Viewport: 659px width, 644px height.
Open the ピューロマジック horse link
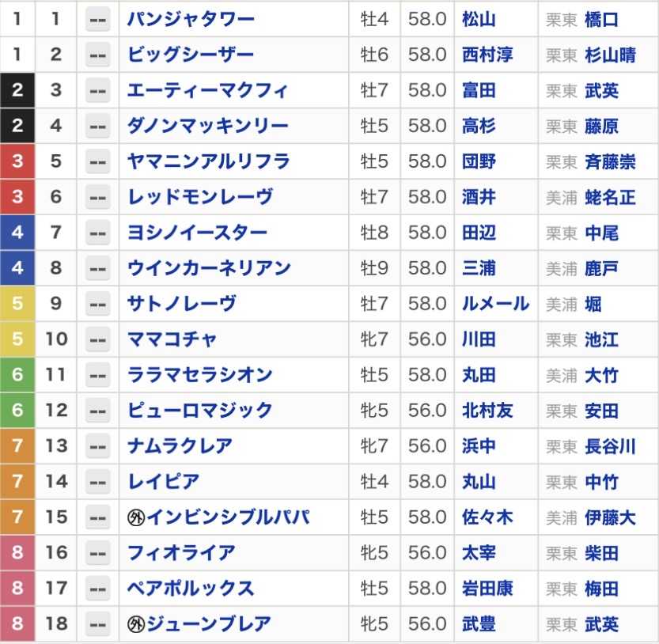click(x=199, y=411)
